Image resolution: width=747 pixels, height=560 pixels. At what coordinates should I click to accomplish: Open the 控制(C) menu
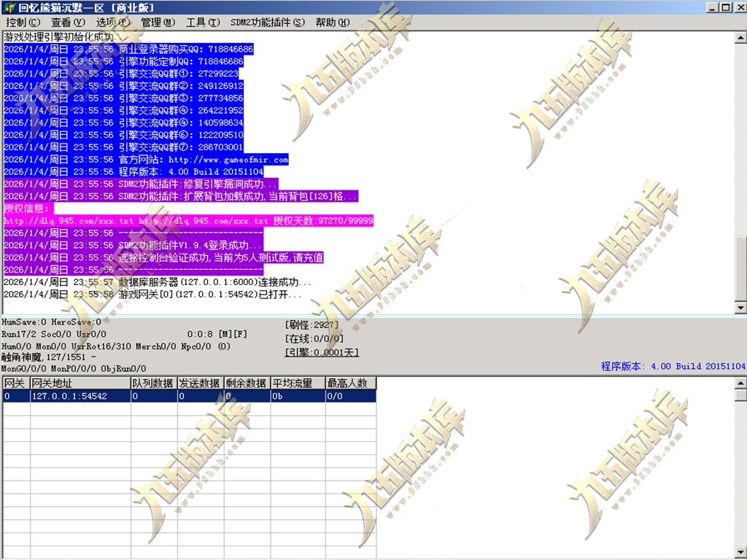coord(23,23)
